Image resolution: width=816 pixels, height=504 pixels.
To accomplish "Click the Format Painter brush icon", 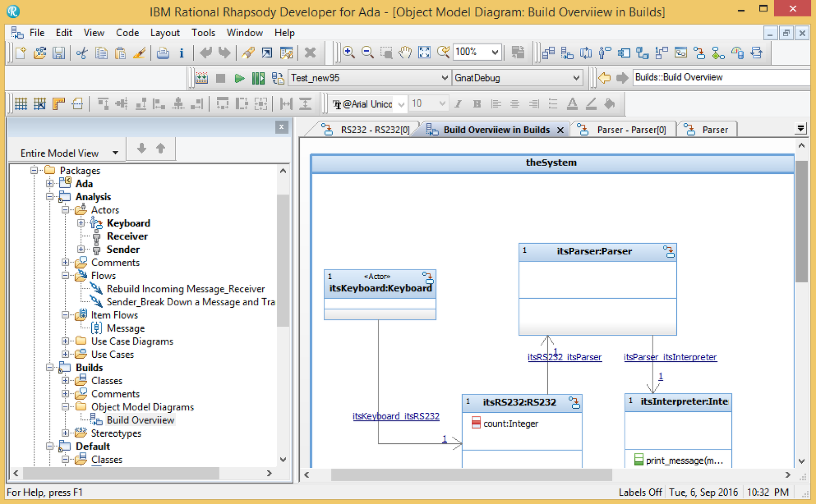I will [139, 52].
